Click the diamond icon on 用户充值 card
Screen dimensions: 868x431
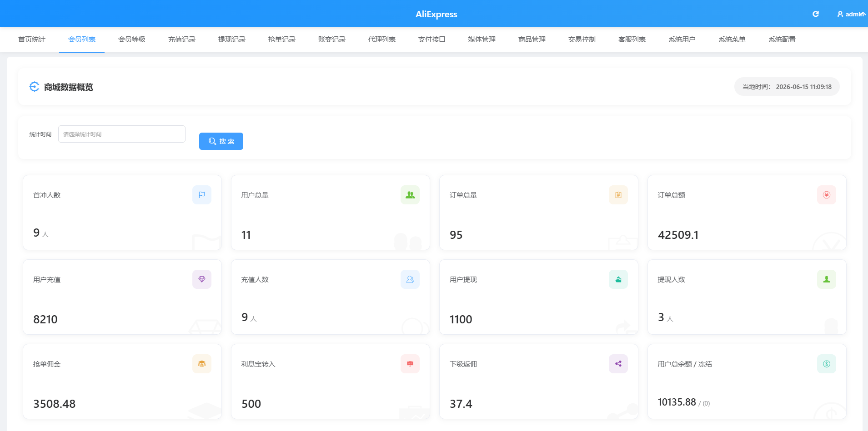[202, 279]
